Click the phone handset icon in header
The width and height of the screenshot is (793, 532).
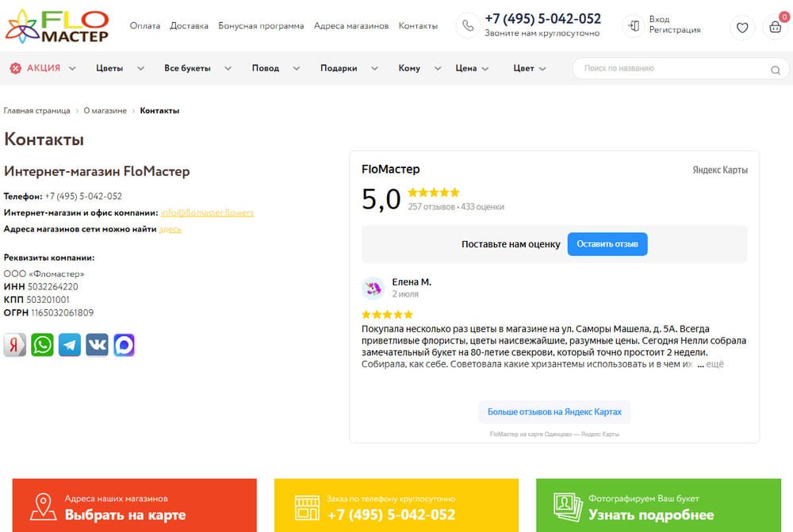click(468, 25)
